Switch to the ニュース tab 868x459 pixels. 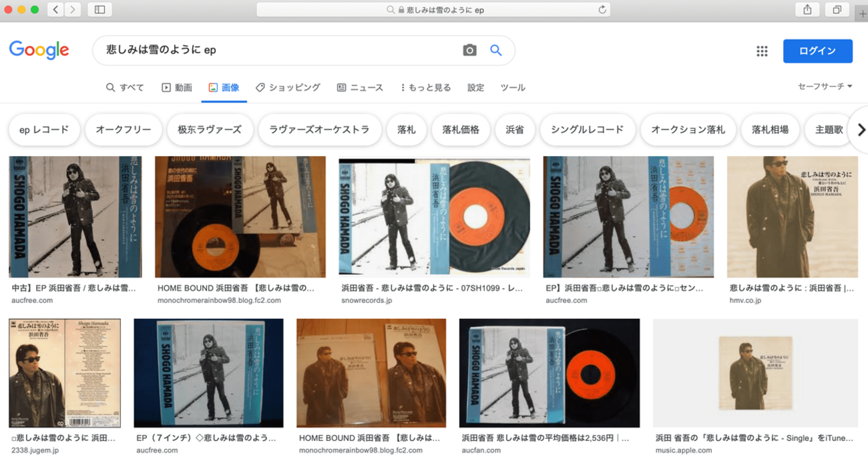coord(360,87)
